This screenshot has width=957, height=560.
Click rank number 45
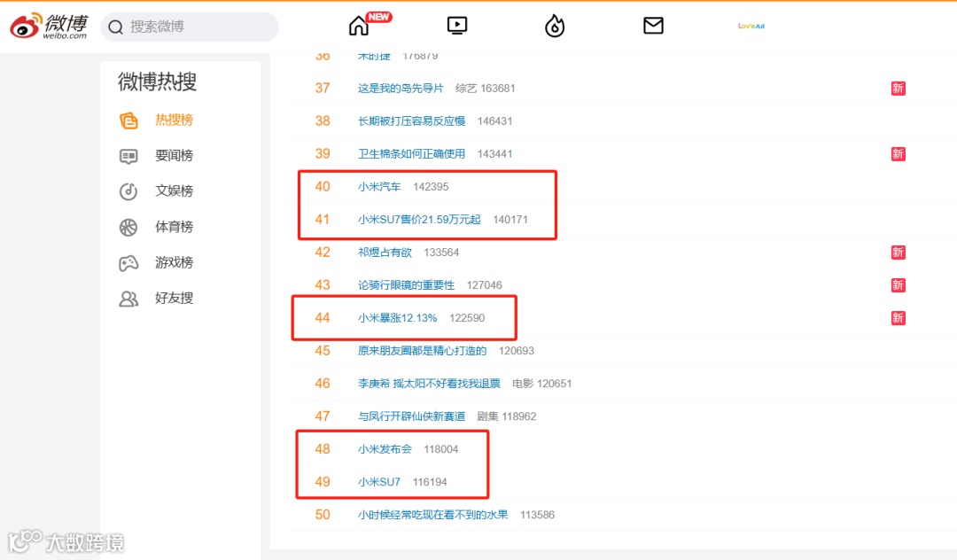(x=323, y=351)
